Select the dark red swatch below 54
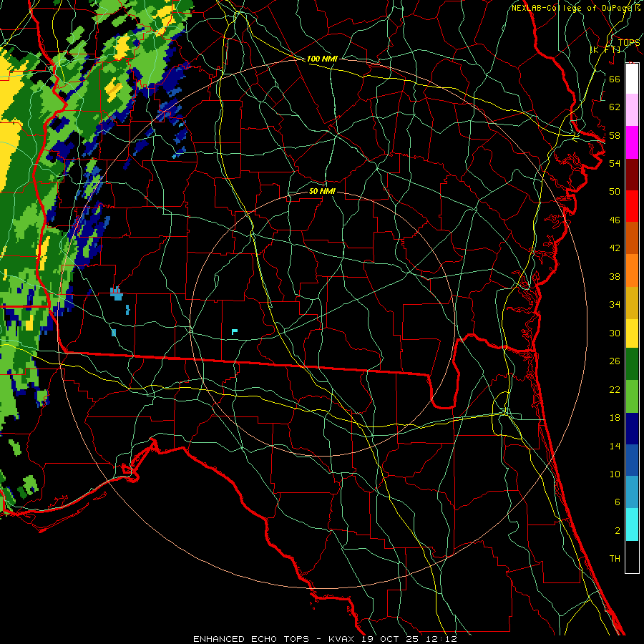Image resolution: width=644 pixels, height=644 pixels. [x=632, y=175]
